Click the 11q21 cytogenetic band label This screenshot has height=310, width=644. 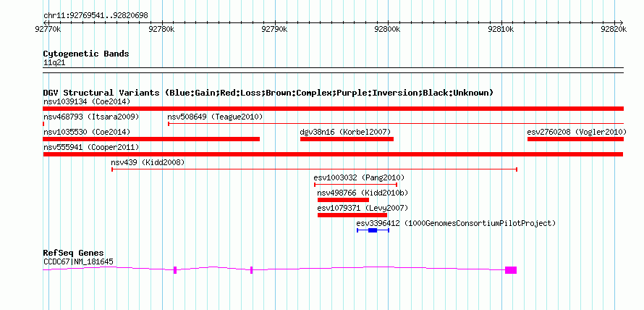click(54, 63)
